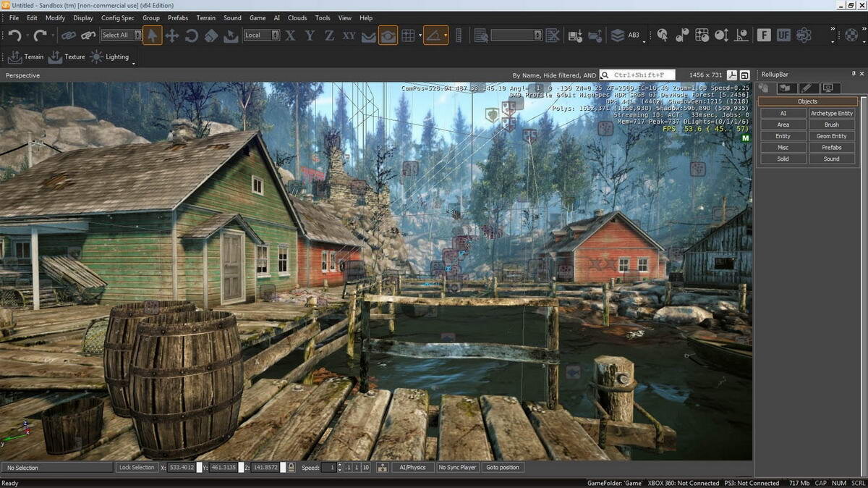Screen dimensions: 868x488
Task: Click the F freeze icon
Action: point(764,35)
